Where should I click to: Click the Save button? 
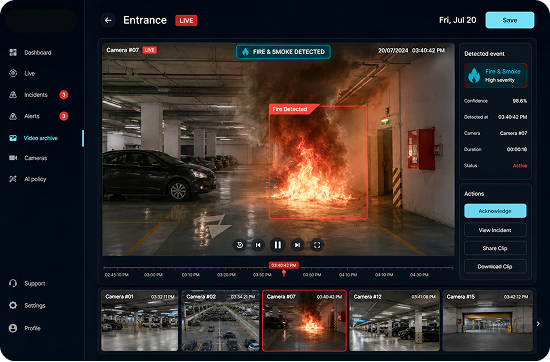[x=510, y=20]
